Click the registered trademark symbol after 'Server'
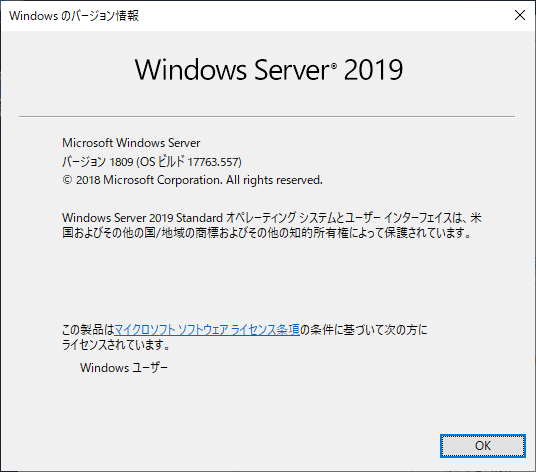Viewport: 536px width, 472px height. click(x=334, y=65)
